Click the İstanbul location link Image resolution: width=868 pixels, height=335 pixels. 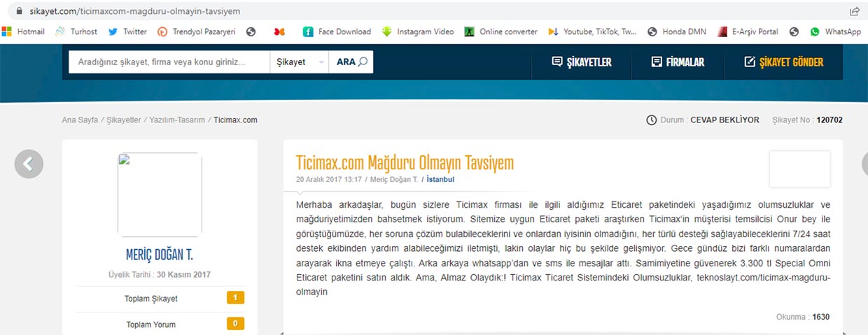point(440,180)
